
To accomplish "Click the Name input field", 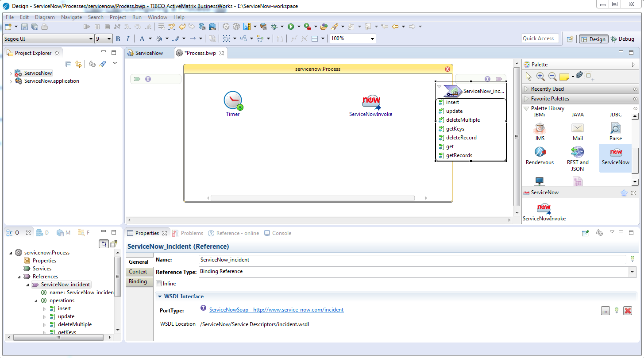I will (x=413, y=260).
